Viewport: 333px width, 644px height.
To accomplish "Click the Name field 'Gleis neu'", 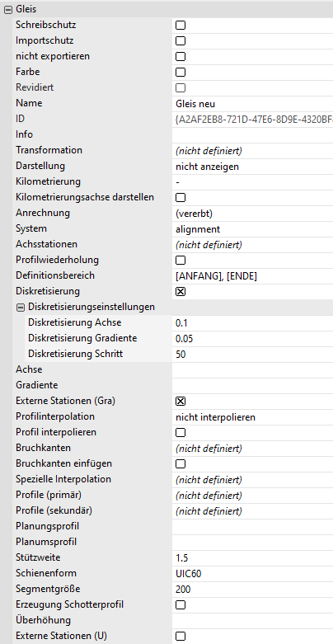I will point(252,104).
